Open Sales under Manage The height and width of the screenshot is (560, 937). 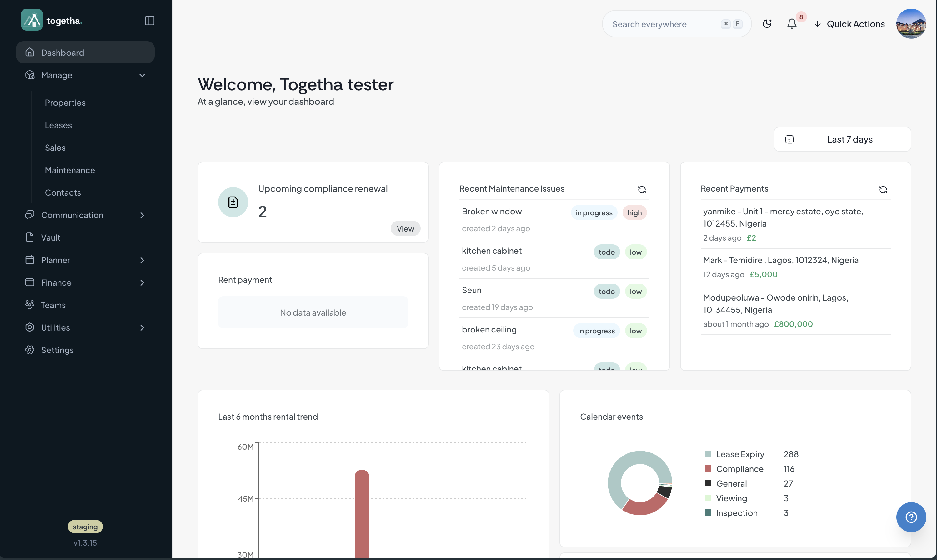click(x=55, y=147)
